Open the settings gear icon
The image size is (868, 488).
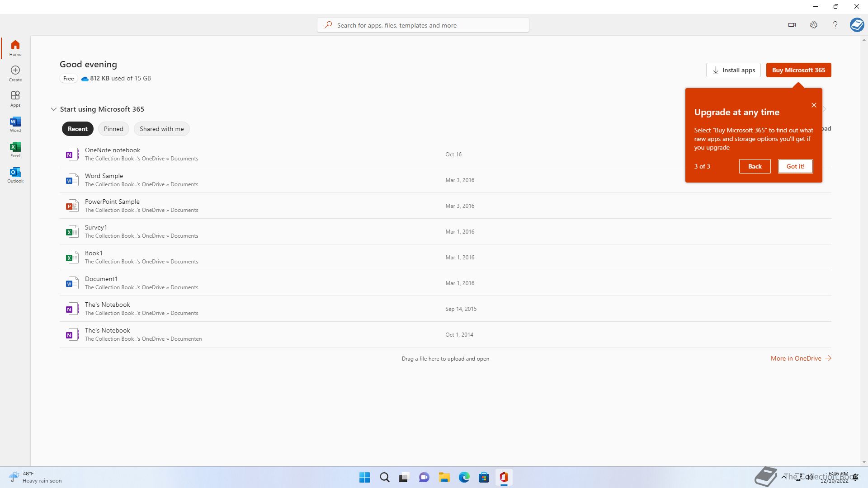click(813, 25)
